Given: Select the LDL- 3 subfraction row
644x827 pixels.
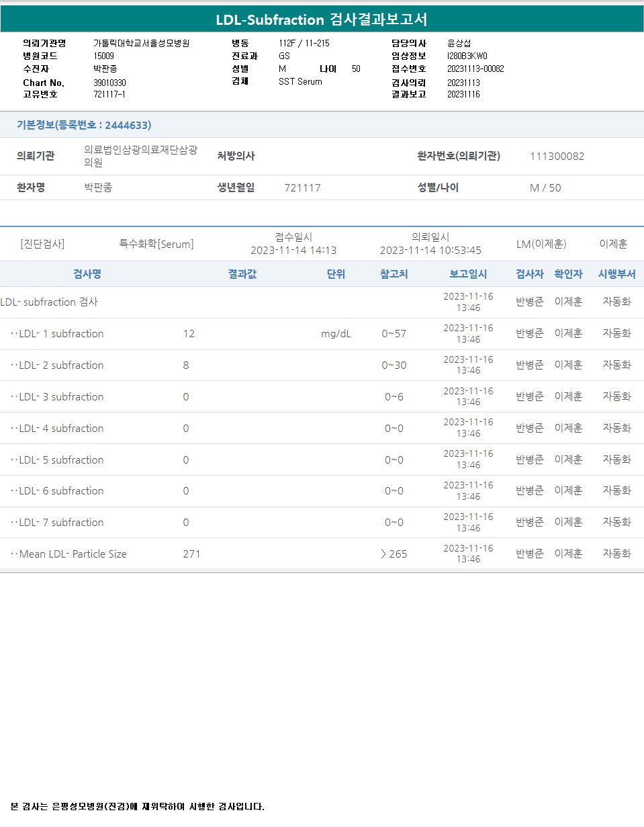Looking at the screenshot, I should tap(61, 397).
